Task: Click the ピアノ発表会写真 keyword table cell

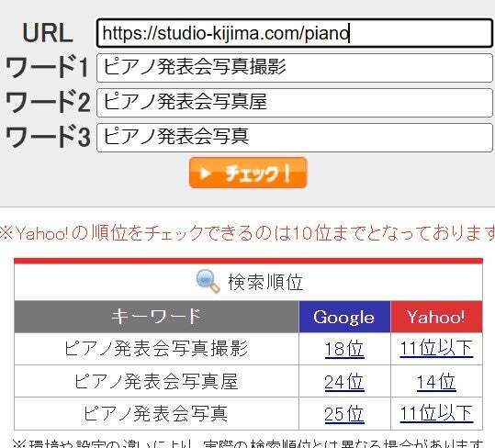Action: [x=156, y=414]
